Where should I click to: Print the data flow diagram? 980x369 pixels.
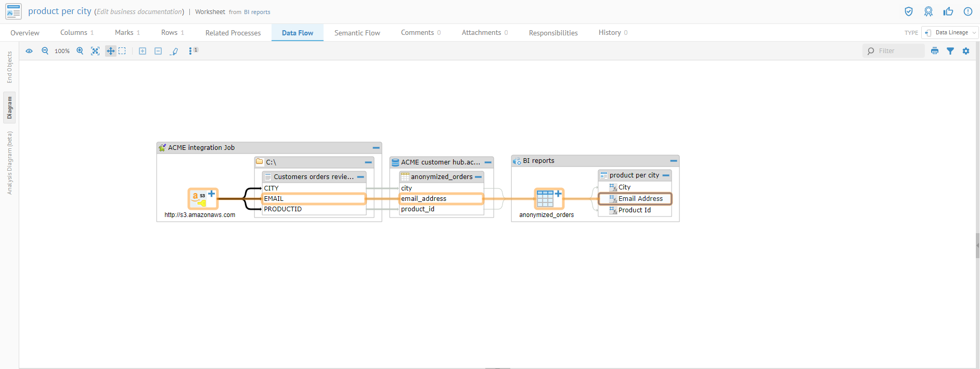coord(935,51)
